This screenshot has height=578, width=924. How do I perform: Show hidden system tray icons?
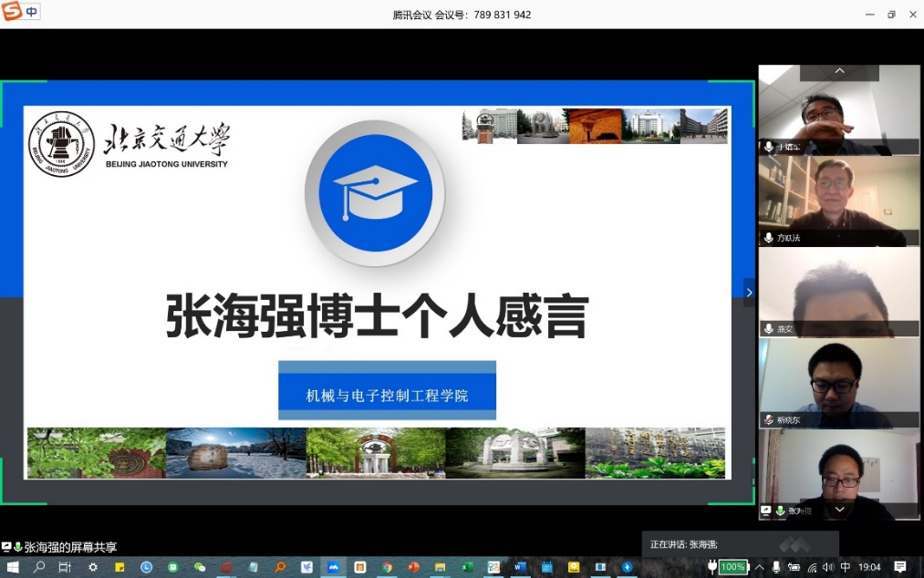(x=759, y=567)
